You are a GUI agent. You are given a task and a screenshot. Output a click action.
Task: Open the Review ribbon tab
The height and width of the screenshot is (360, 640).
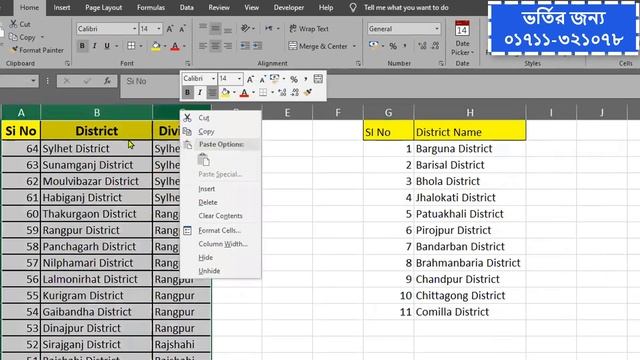tap(219, 7)
